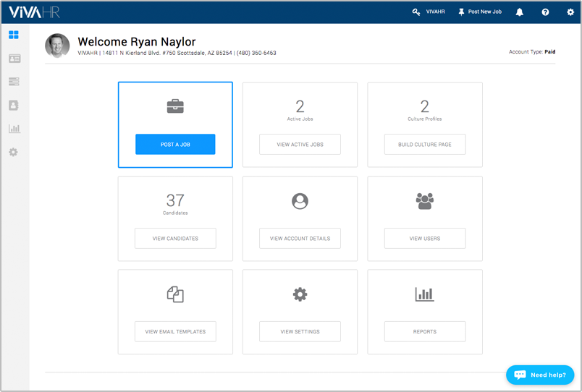Click BUILD CULTURE PAGE button
Viewport: 582px width, 392px height.
coord(425,144)
